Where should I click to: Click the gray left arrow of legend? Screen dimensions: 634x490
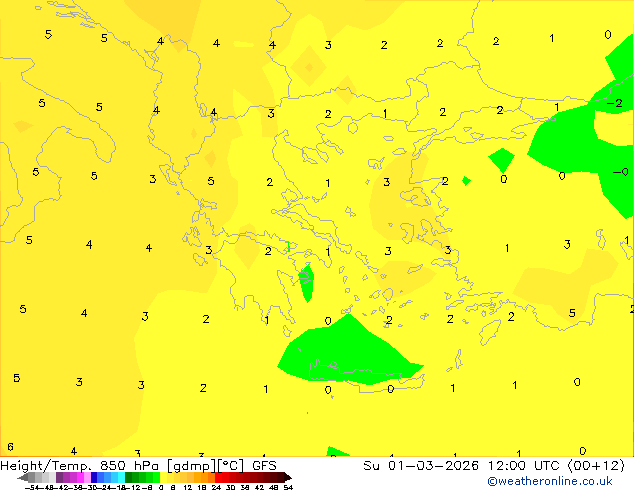tap(23, 478)
